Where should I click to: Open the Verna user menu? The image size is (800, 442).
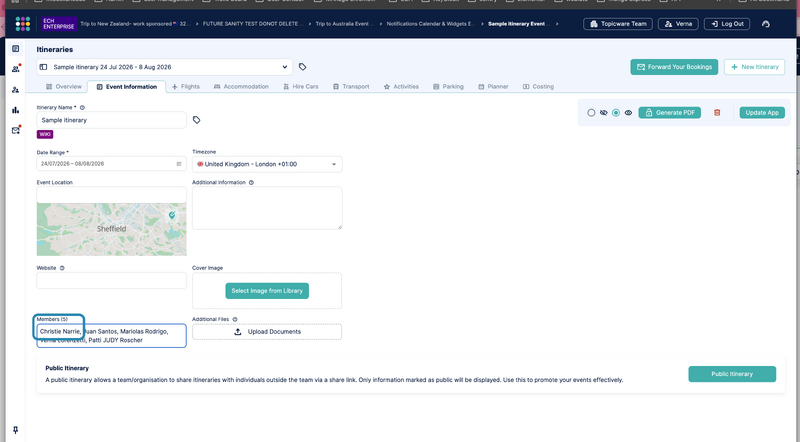tap(678, 24)
